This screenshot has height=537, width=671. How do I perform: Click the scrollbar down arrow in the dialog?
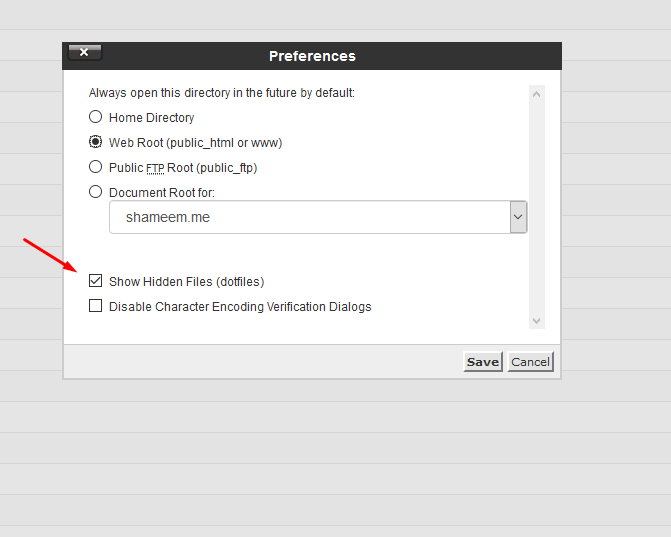tap(537, 320)
